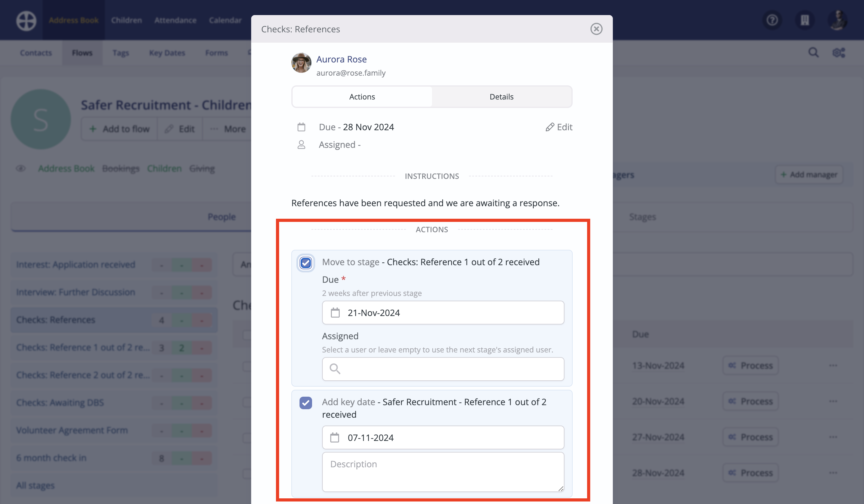Select the Stages tab

pyautogui.click(x=642, y=217)
